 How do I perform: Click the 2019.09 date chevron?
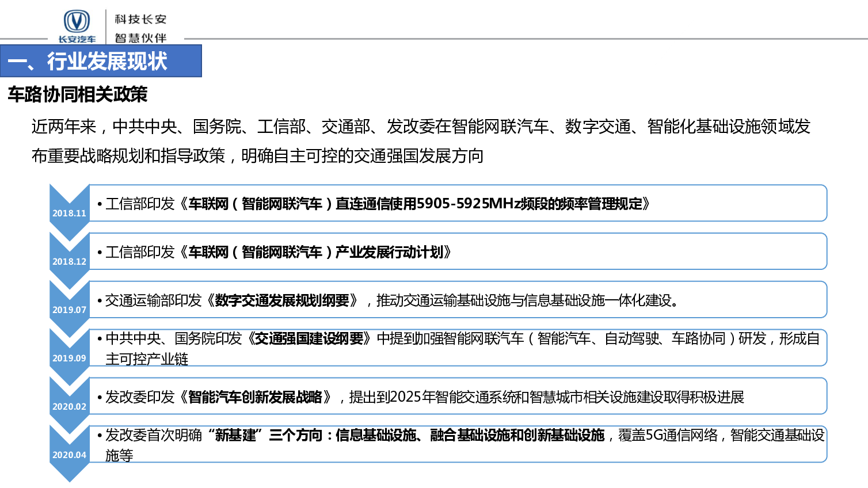click(x=70, y=357)
